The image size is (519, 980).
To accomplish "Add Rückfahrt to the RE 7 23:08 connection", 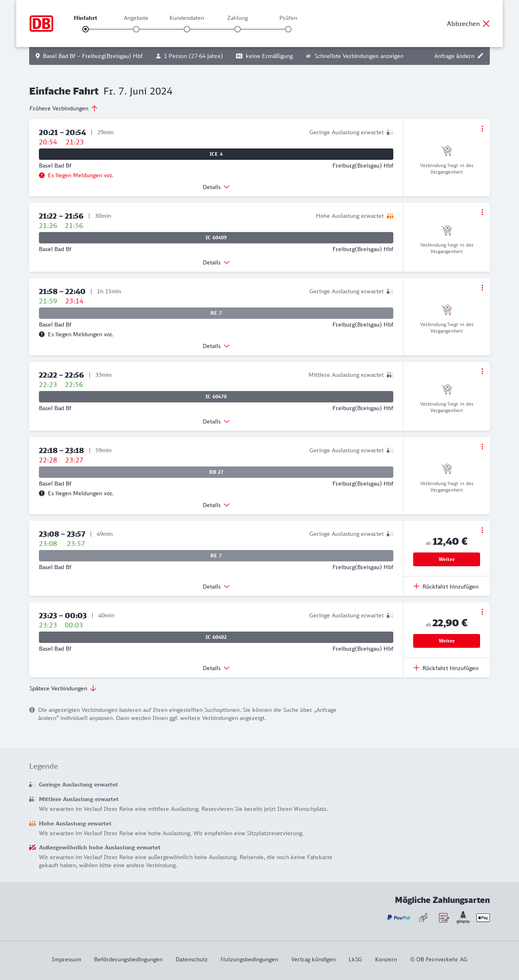I will tap(446, 587).
